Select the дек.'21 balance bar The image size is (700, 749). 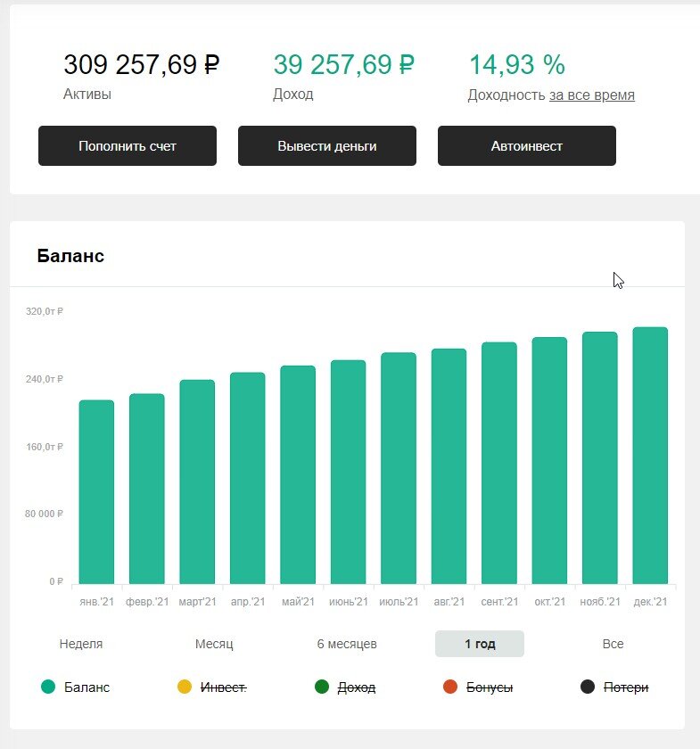[650, 456]
